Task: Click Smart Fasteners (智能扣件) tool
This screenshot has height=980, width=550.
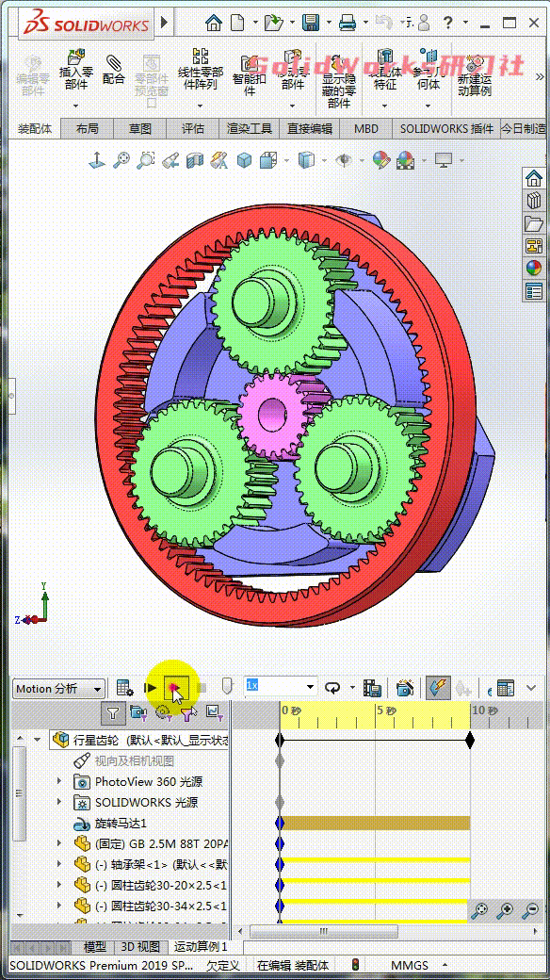Action: tap(250, 73)
